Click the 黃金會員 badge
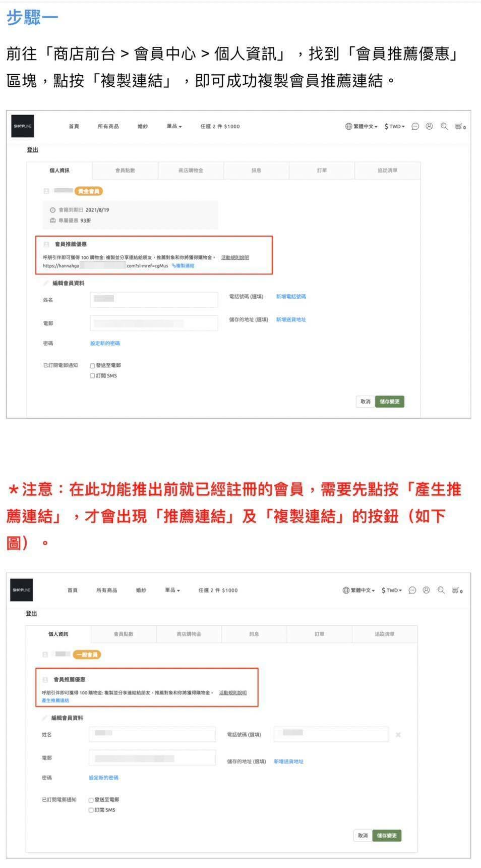The width and height of the screenshot is (481, 868). click(x=89, y=191)
